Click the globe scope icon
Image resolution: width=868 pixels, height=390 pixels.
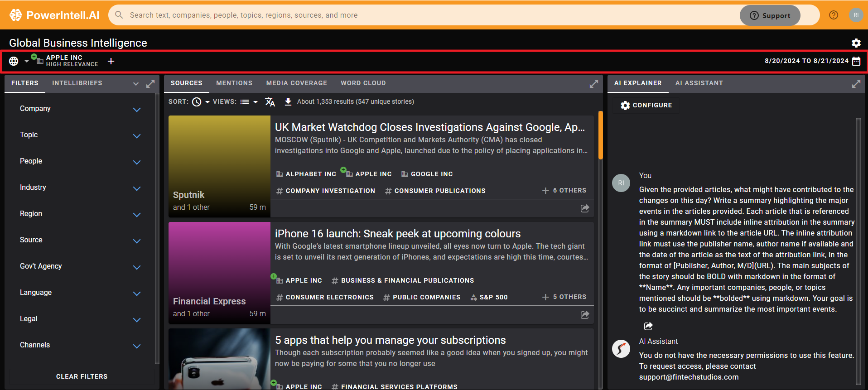14,61
